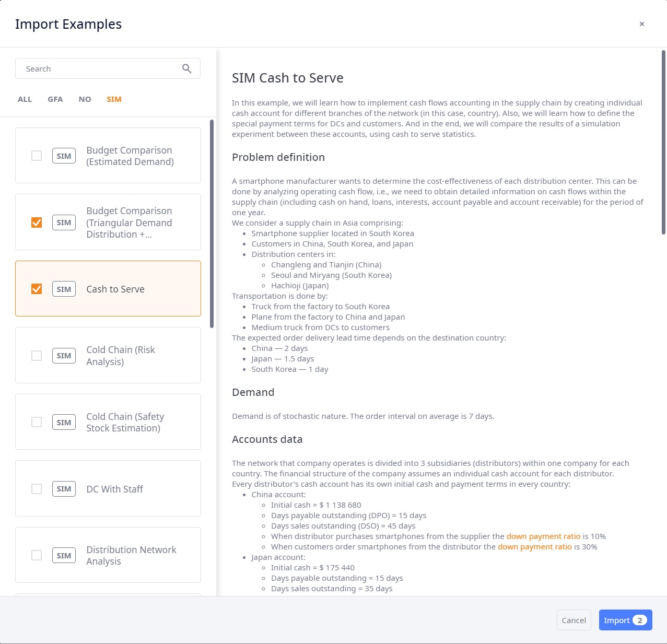The width and height of the screenshot is (667, 644).
Task: Click the SIM Cash to Serve heading
Action: click(288, 78)
